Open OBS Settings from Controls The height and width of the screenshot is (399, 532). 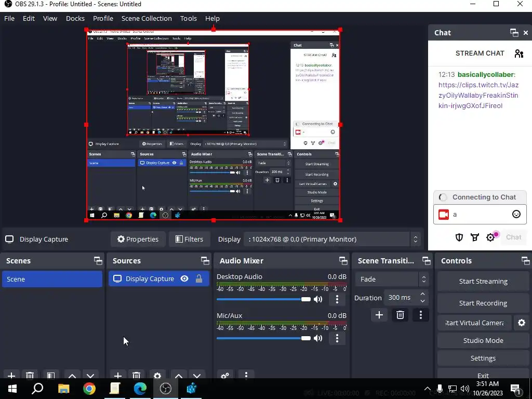click(483, 358)
